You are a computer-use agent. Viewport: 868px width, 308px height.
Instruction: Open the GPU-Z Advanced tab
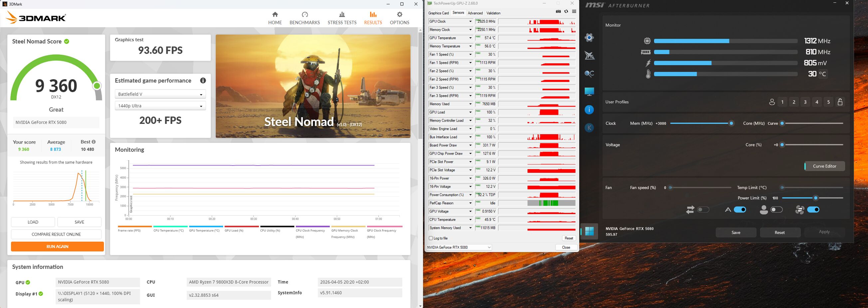point(475,13)
